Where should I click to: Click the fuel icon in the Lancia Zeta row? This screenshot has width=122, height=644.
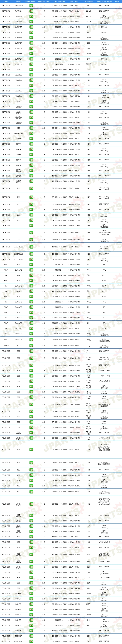(x=31, y=346)
